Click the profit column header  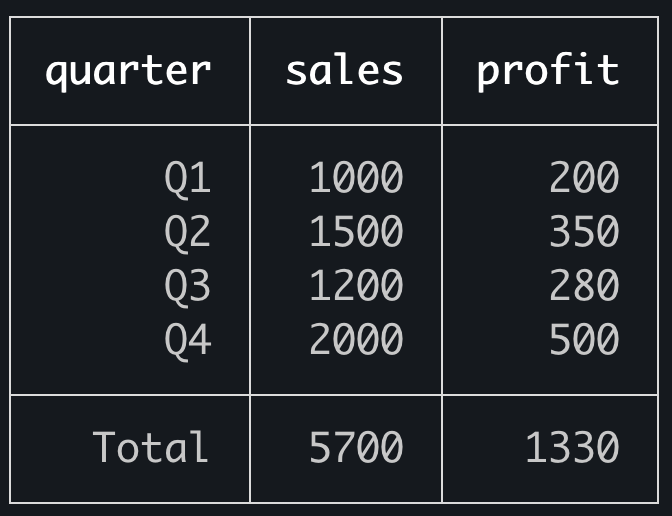click(547, 70)
